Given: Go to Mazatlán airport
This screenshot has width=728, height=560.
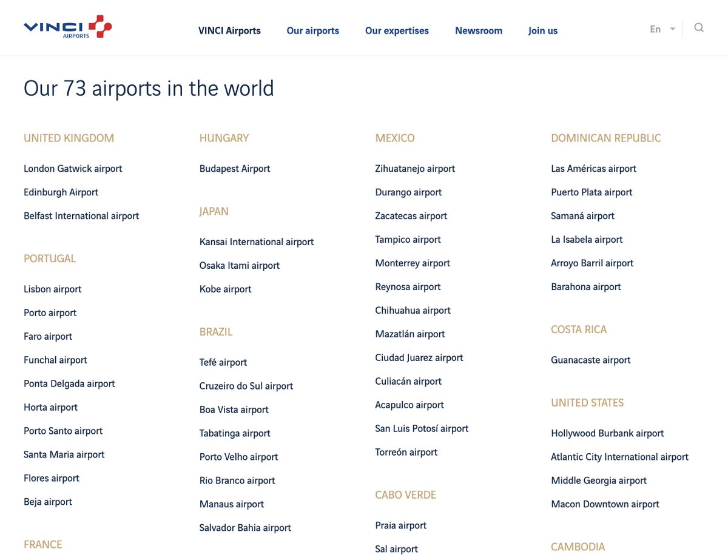Looking at the screenshot, I should click(x=410, y=334).
